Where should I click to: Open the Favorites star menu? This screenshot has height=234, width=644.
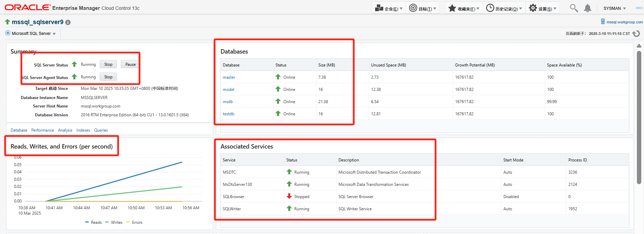(x=464, y=8)
